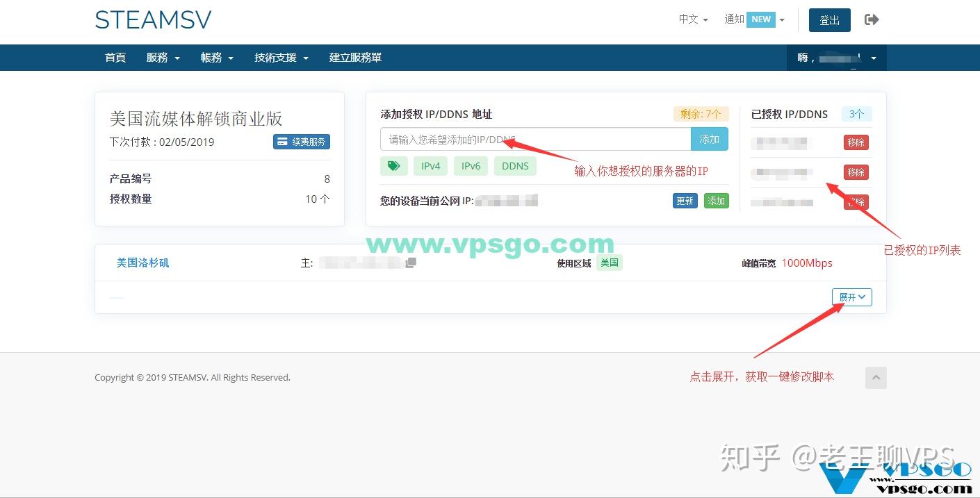Click the blue 更新 button
Screen dimensions: 980x498
685,201
